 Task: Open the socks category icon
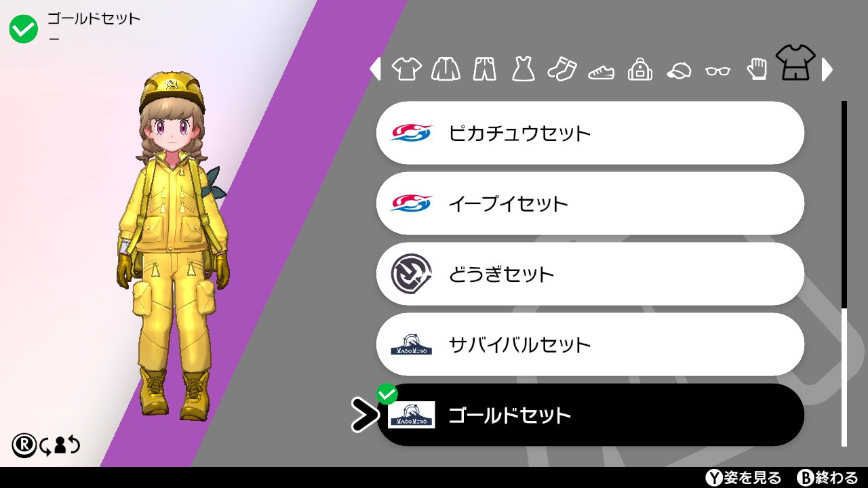(x=562, y=69)
